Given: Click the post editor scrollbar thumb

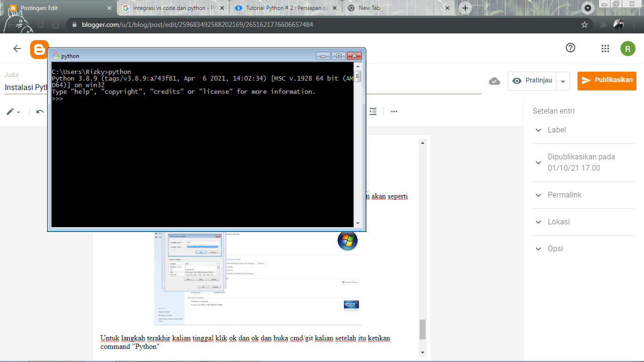Looking at the screenshot, I should coord(422,329).
